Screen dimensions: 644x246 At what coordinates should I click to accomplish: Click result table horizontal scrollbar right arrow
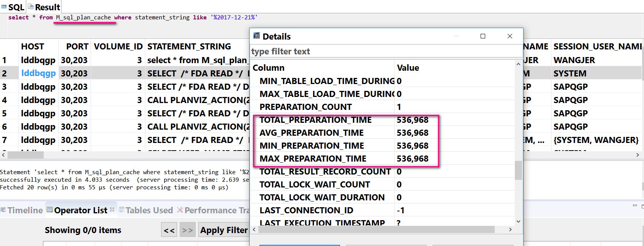pyautogui.click(x=638, y=155)
